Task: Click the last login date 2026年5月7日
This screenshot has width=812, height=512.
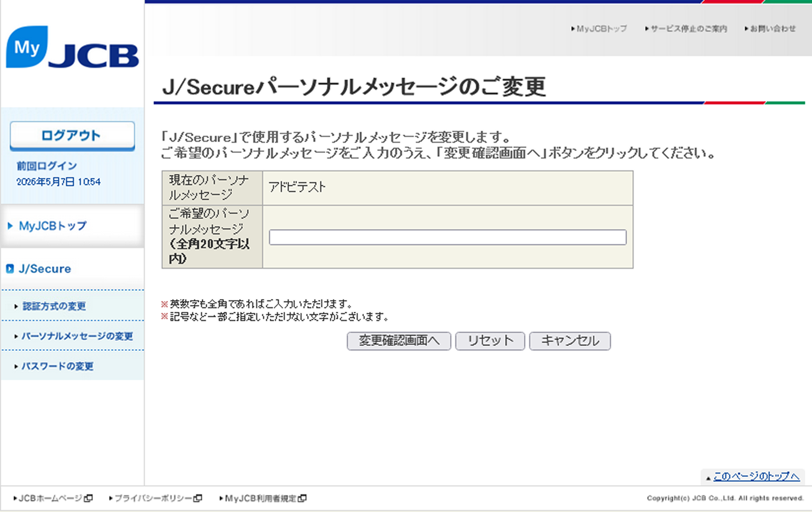Action: click(x=45, y=182)
